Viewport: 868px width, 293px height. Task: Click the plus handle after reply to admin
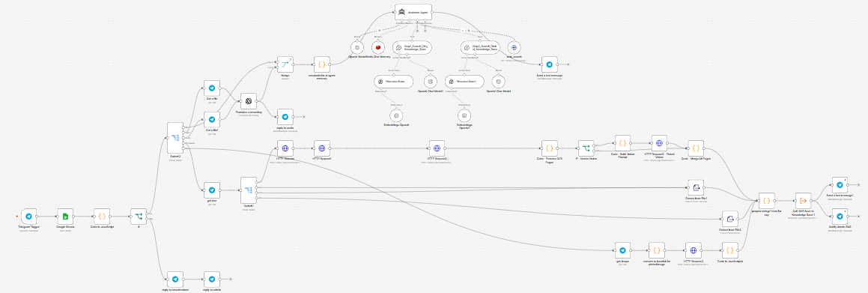230,280
